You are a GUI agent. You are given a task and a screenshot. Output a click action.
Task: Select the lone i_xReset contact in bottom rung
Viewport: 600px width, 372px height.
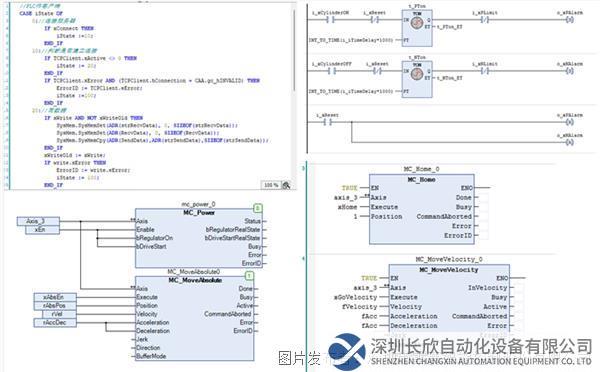[x=328, y=122]
